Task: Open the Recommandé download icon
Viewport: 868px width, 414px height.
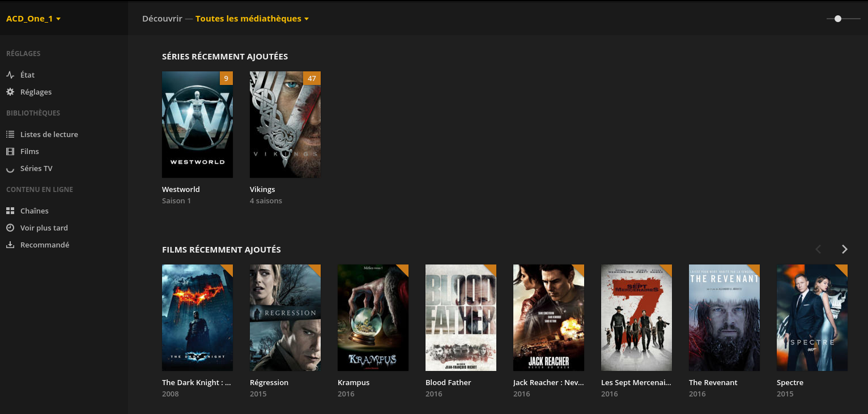Action: (x=10, y=245)
